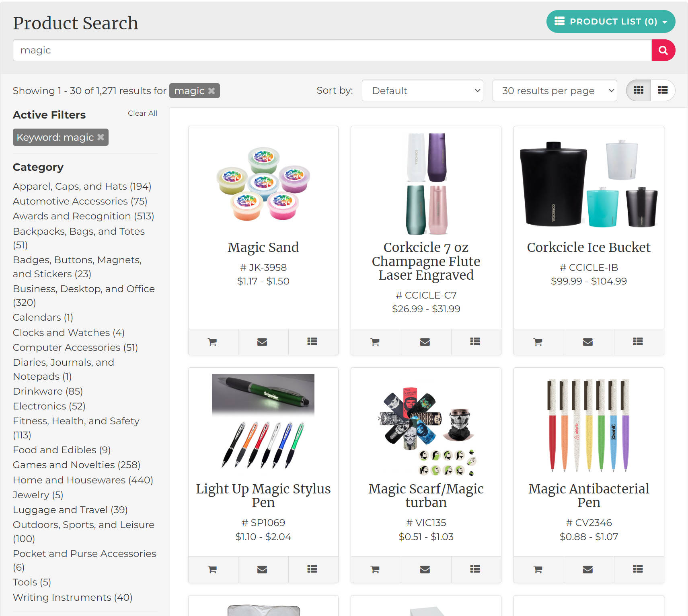Open Magic Antibacterial Pen product image
This screenshot has width=688, height=616.
(589, 425)
